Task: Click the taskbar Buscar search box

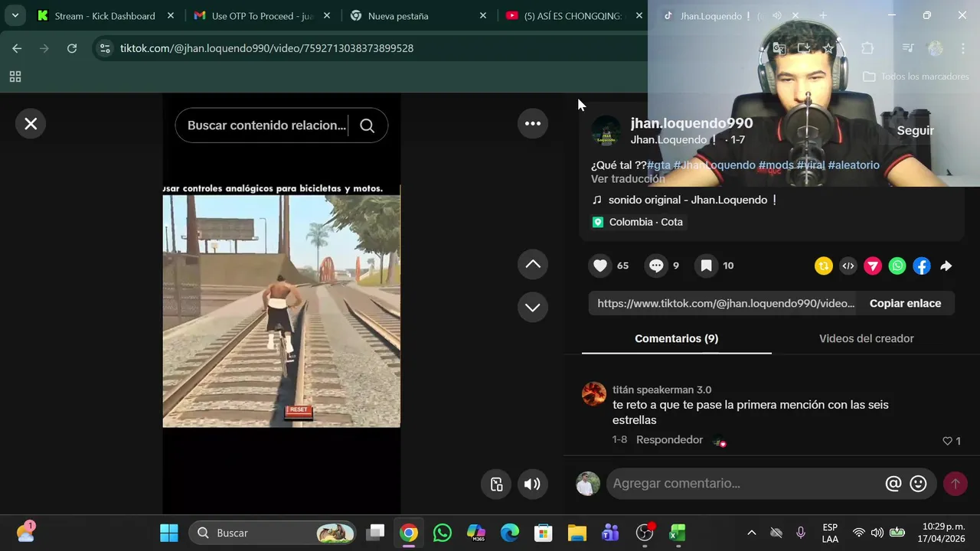Action: point(273,533)
